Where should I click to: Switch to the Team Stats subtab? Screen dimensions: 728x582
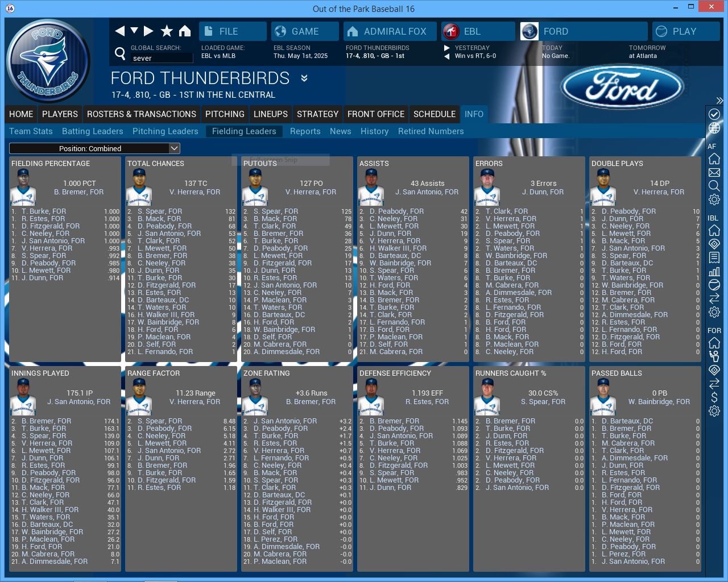coord(31,131)
